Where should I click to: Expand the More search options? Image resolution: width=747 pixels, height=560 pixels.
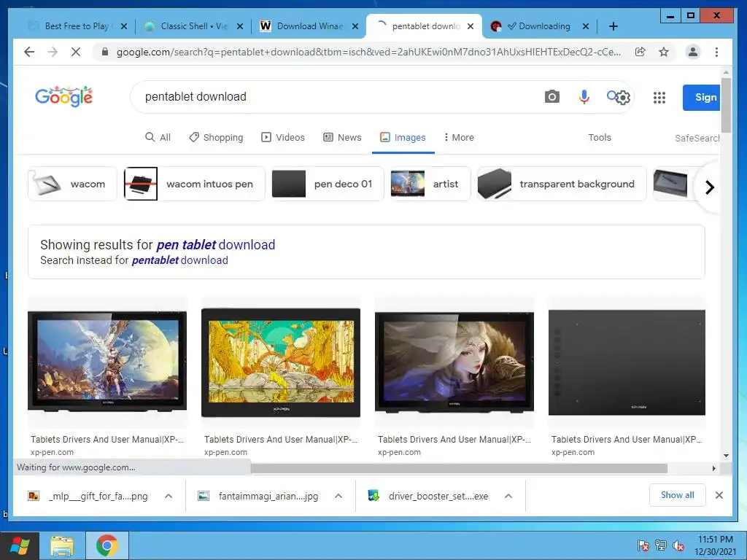pyautogui.click(x=460, y=138)
